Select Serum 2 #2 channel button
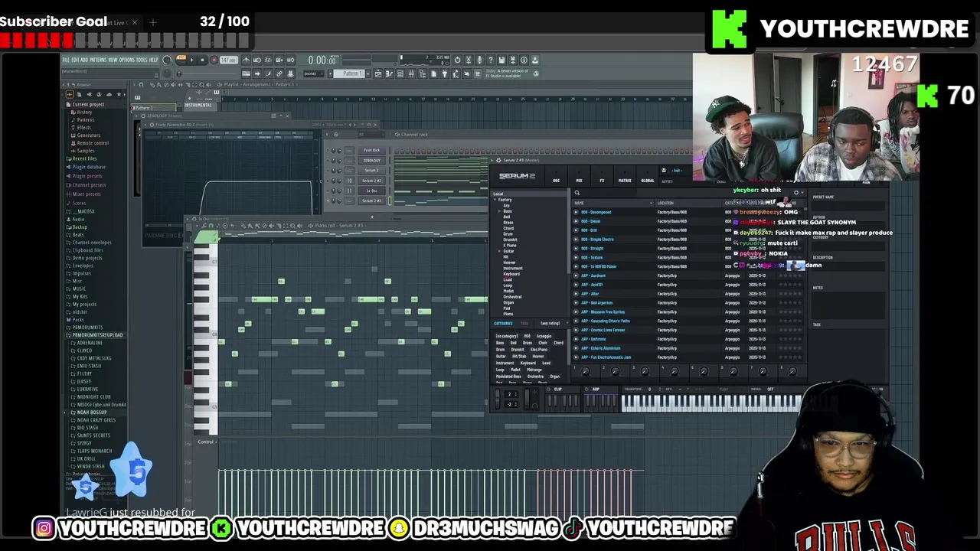This screenshot has height=551, width=980. tap(371, 181)
